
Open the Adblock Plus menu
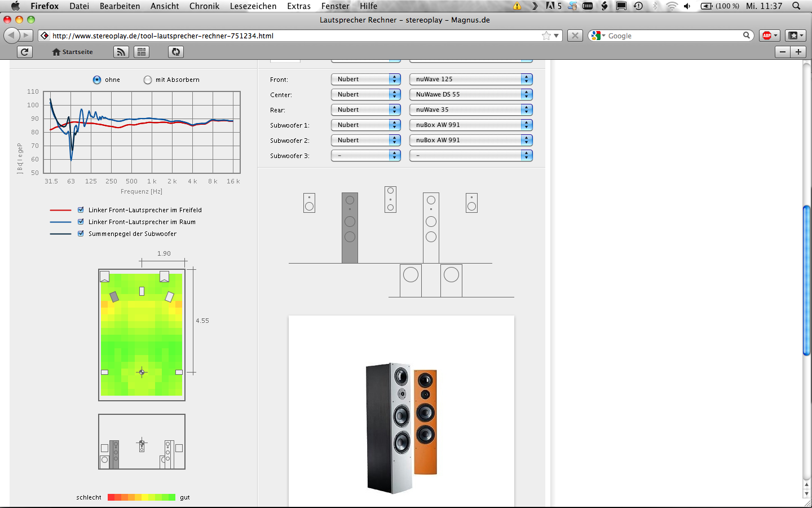[769, 36]
